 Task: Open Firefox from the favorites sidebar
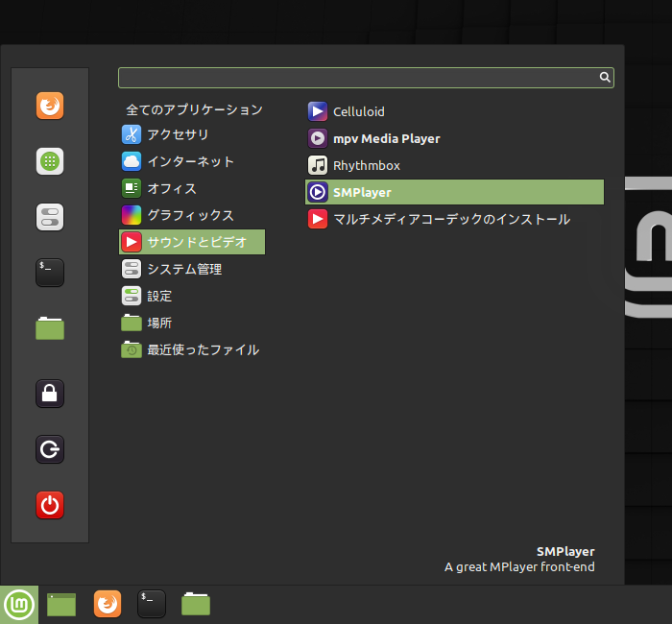[x=50, y=106]
